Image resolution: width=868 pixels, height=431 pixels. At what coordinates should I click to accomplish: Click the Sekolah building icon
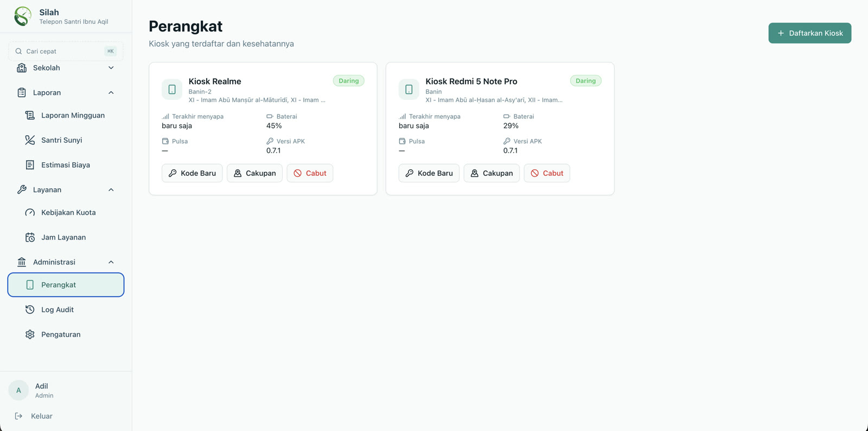22,68
